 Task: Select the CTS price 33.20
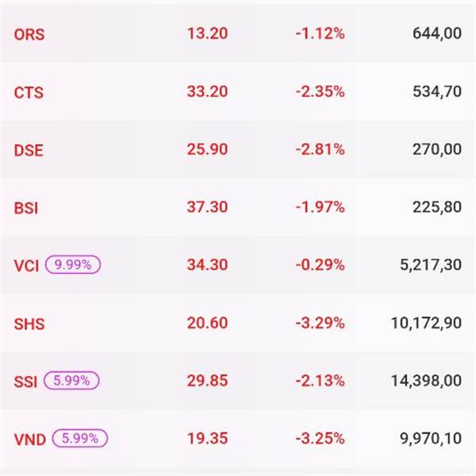(x=207, y=91)
